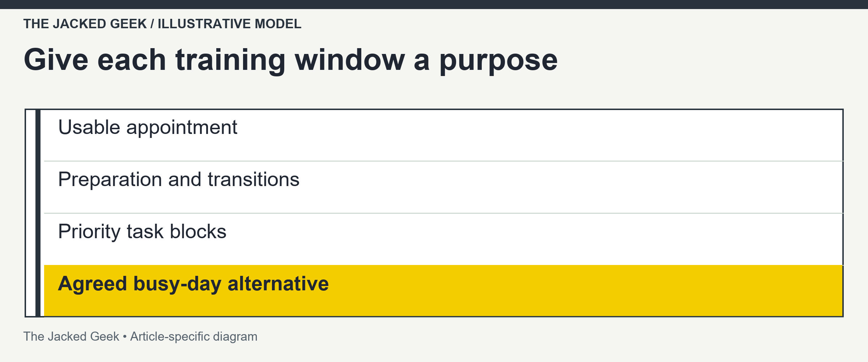Click the word "alternative" in the yellow row

(x=278, y=283)
